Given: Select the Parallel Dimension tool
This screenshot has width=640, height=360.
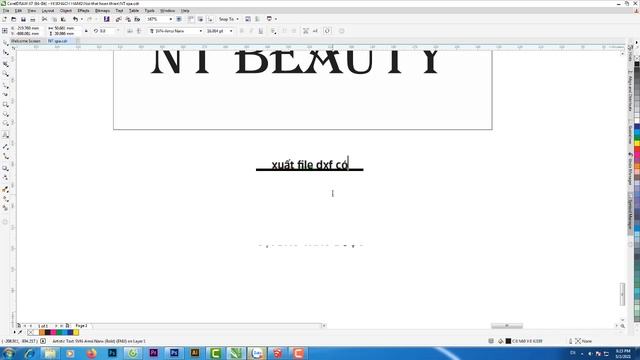Looking at the screenshot, I should pos(5,146).
